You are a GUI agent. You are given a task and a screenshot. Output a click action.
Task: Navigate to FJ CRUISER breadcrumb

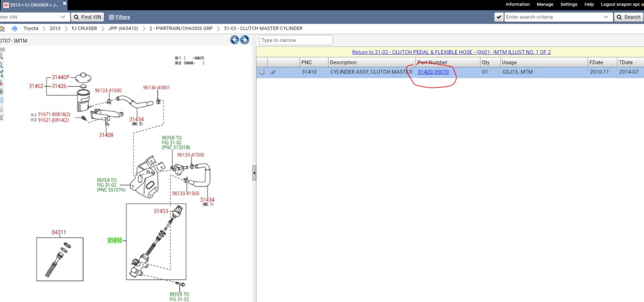[x=84, y=29]
